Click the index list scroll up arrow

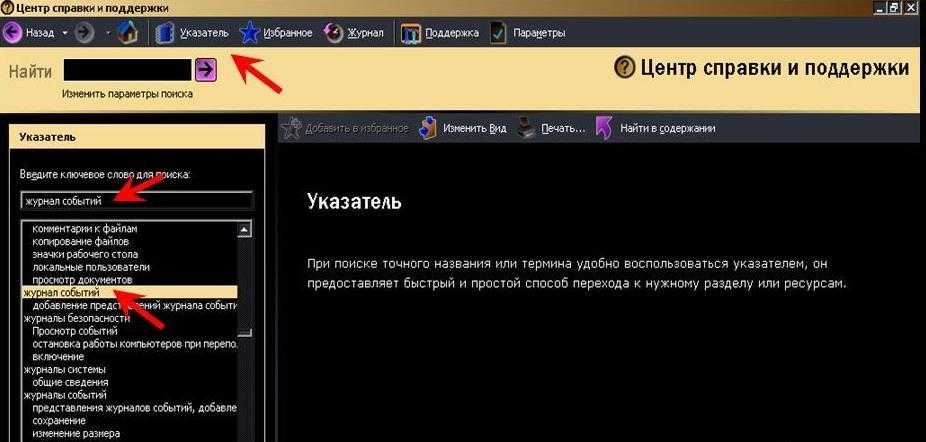244,229
